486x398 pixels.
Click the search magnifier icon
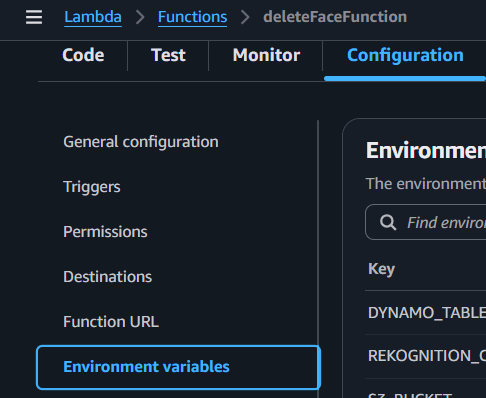pos(388,222)
